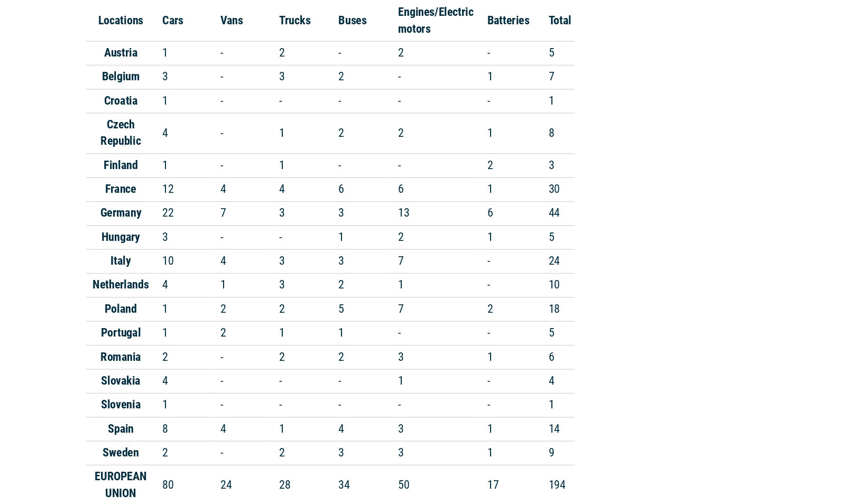The height and width of the screenshot is (504, 849).
Task: Click the Netherlands row label
Action: coord(121,284)
